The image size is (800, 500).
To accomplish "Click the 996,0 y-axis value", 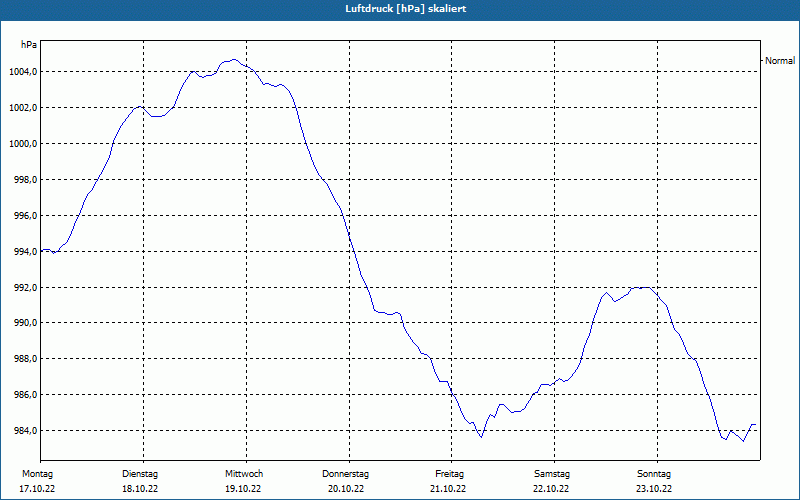I will click(x=25, y=216).
